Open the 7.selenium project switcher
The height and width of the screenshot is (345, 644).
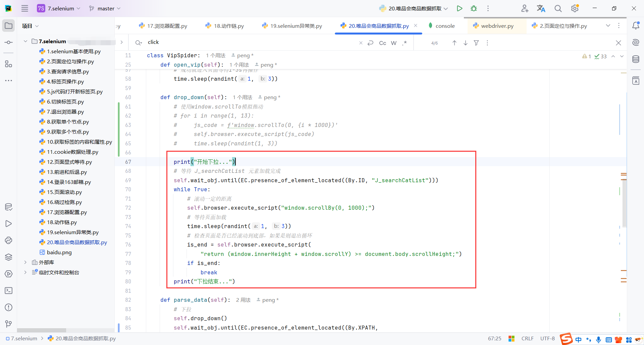[59, 8]
